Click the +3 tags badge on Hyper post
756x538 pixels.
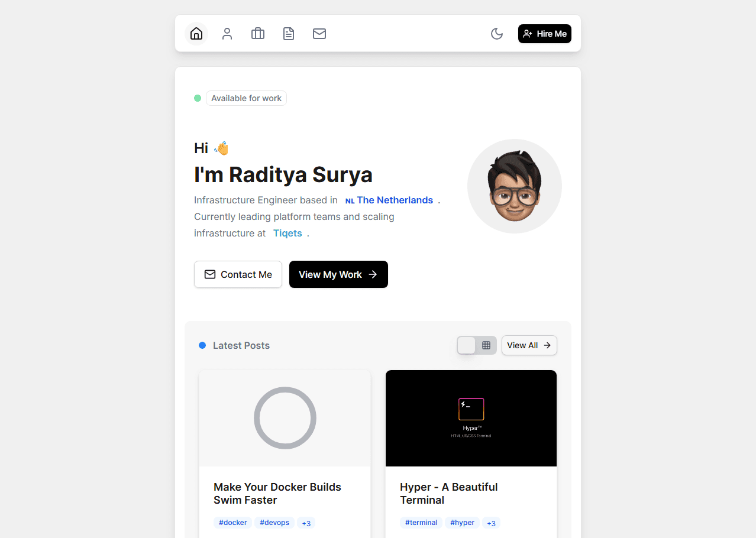click(492, 523)
